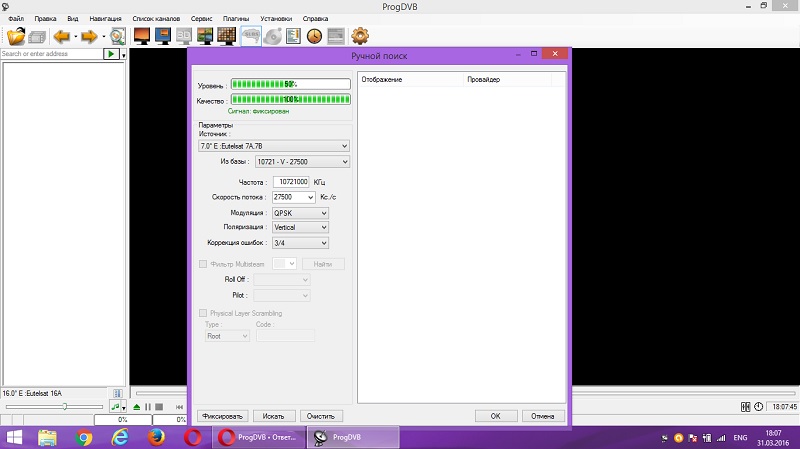Expand the Коррекция ошибок 3/4 dropdown
The height and width of the screenshot is (449, 800).
pyautogui.click(x=299, y=243)
